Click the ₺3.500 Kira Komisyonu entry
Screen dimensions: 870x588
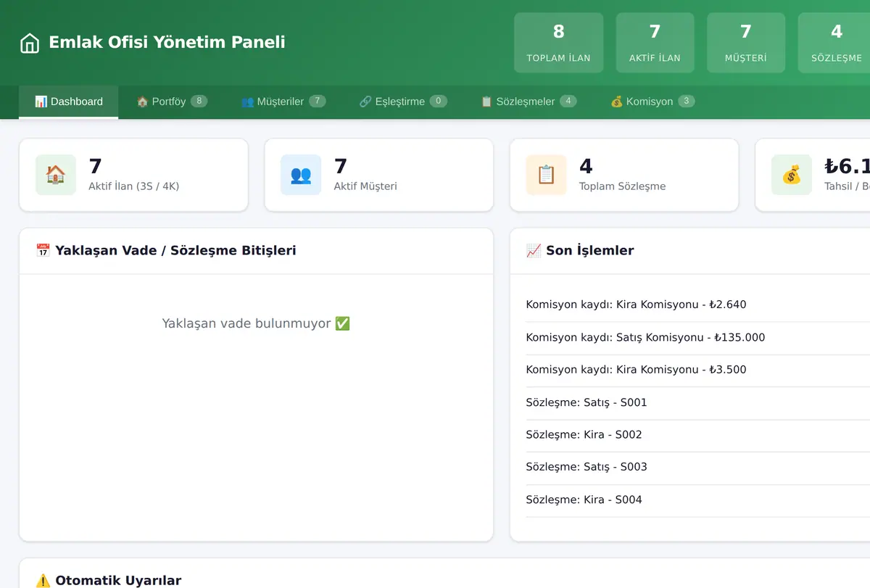click(697, 370)
